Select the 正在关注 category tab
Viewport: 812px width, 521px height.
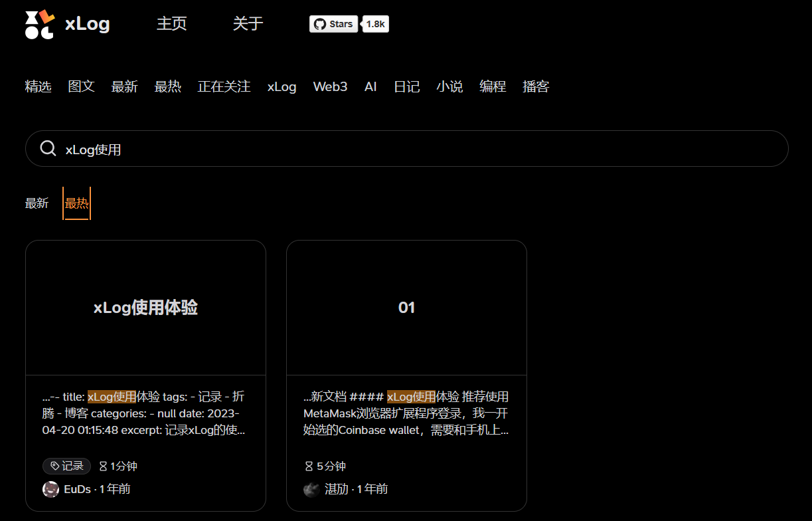coord(224,86)
